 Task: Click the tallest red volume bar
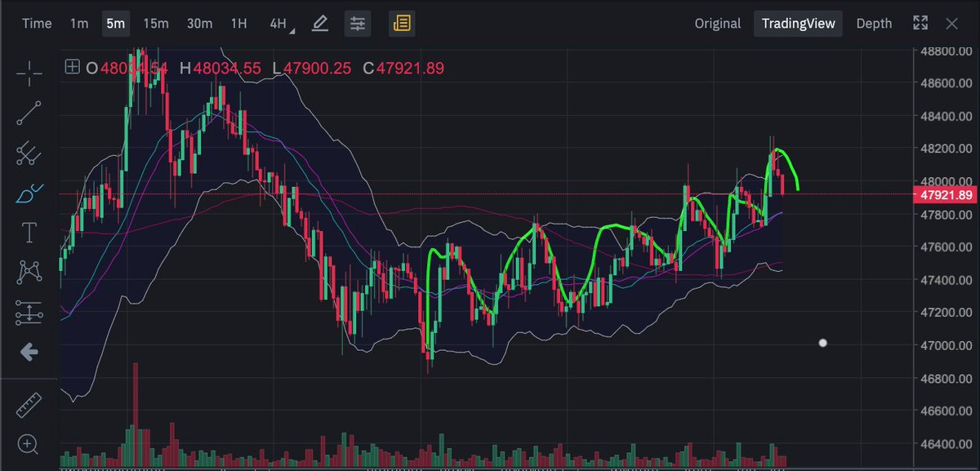coord(136,415)
